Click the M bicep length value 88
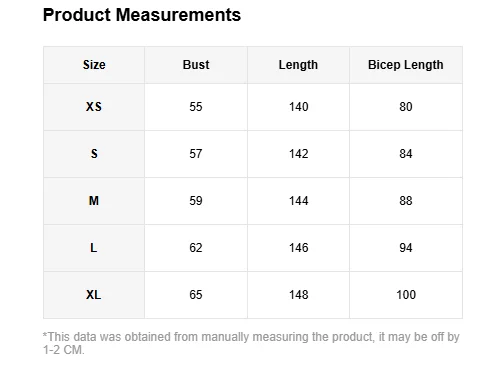The image size is (492, 372). [x=406, y=201]
